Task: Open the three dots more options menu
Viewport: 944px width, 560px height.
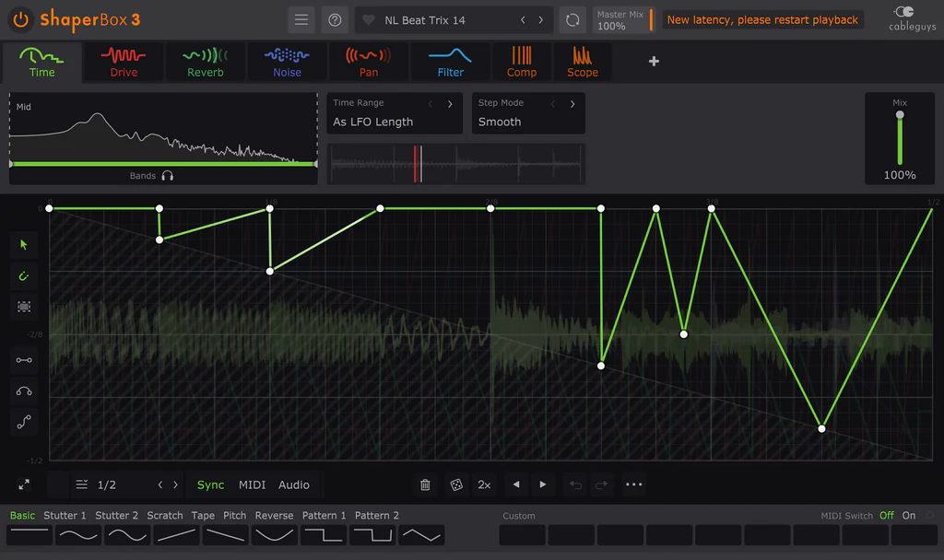Action: pyautogui.click(x=633, y=484)
